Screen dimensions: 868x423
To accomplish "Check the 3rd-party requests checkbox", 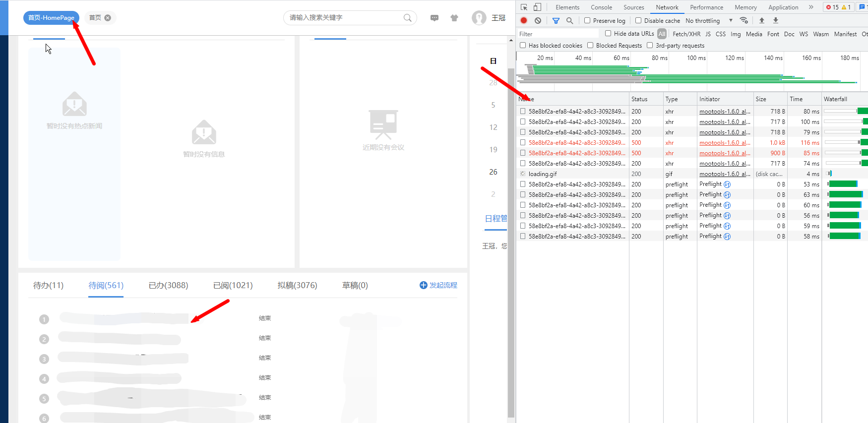I will coord(650,45).
